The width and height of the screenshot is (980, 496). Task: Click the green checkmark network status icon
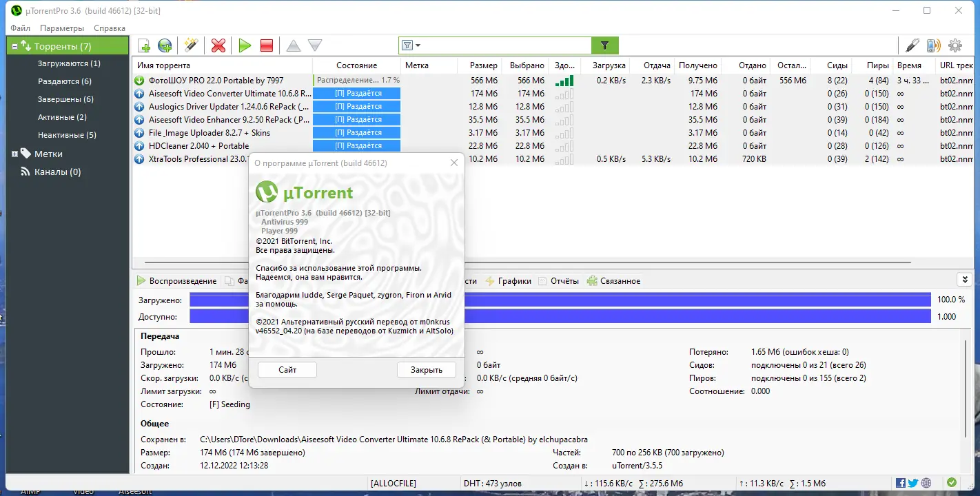[x=952, y=483]
